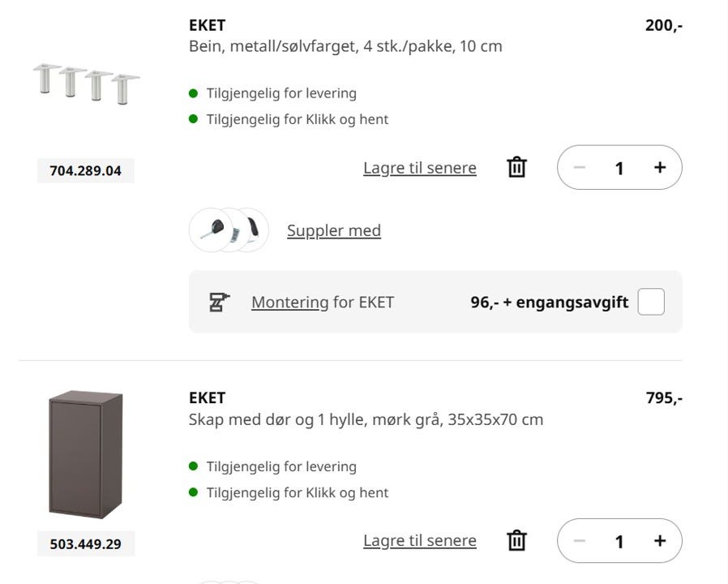Increase quantity of EKET metal legs
Image resolution: width=728 pixels, height=584 pixels.
pos(660,168)
